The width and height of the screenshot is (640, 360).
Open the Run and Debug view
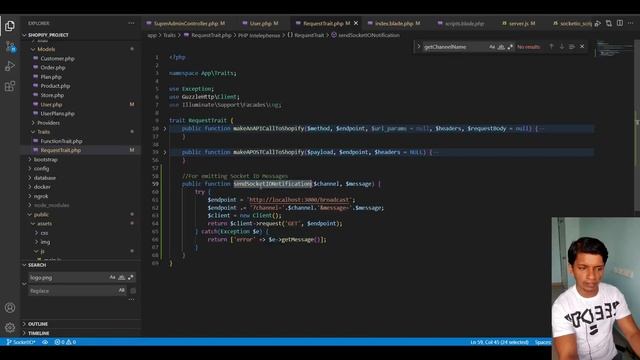(10, 66)
